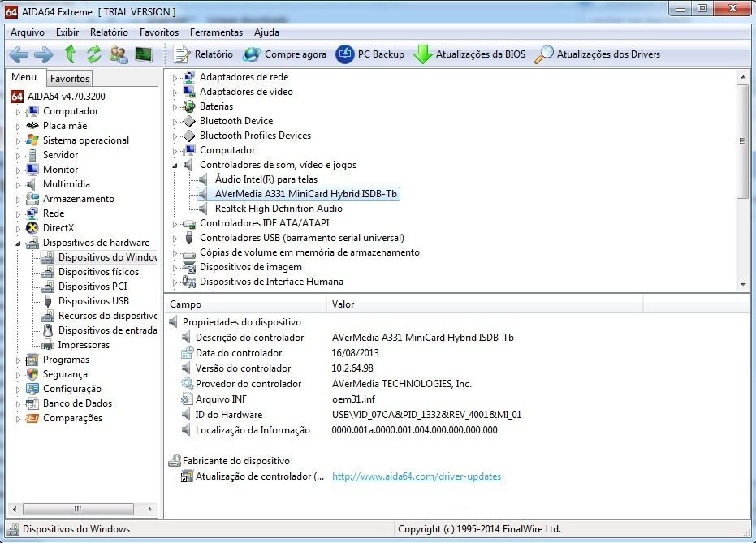The height and width of the screenshot is (543, 756).
Task: Select the Placa mãe motherboard icon
Action: click(32, 126)
